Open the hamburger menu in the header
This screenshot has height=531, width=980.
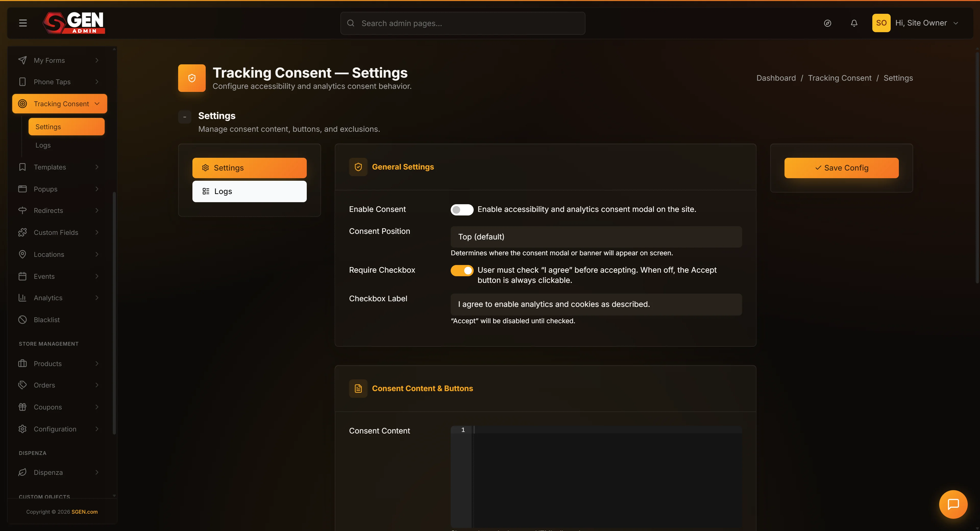(23, 23)
